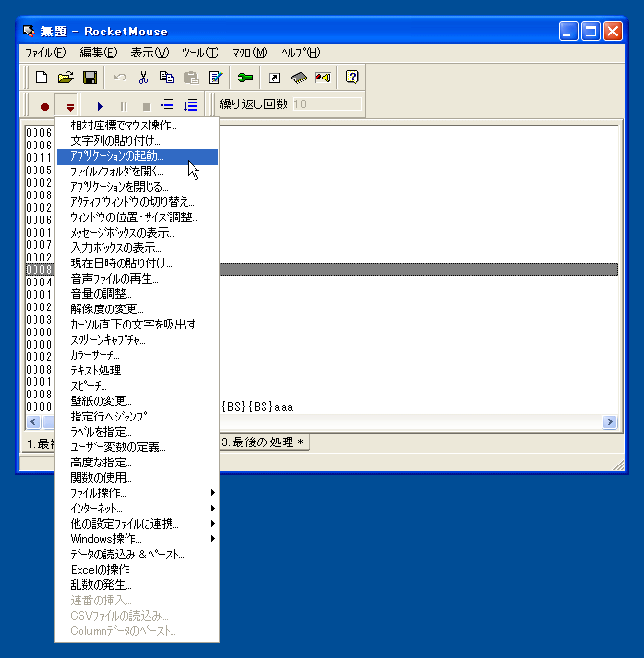Copy with the two-pages icon
The image size is (644, 658).
[x=167, y=78]
